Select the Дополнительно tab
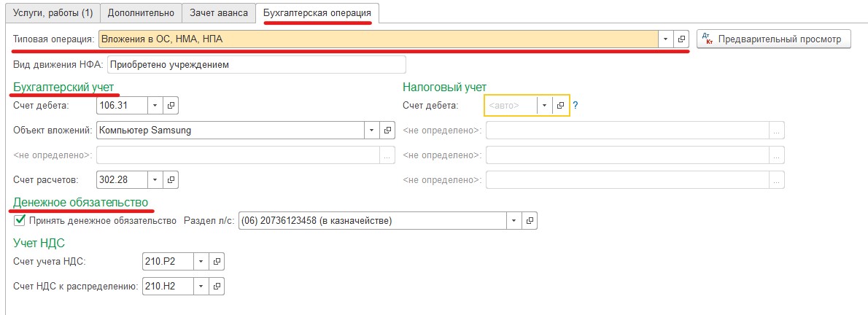This screenshot has height=315, width=868. (x=141, y=12)
